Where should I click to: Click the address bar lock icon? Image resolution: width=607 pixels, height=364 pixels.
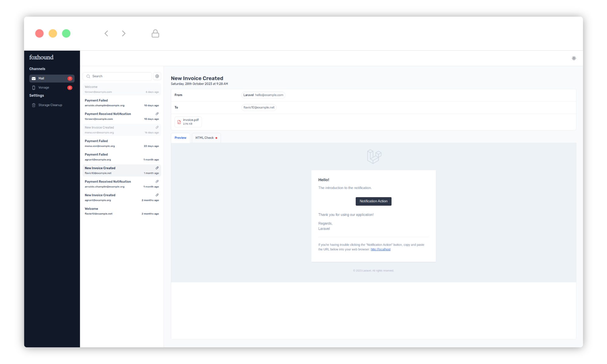tap(155, 33)
